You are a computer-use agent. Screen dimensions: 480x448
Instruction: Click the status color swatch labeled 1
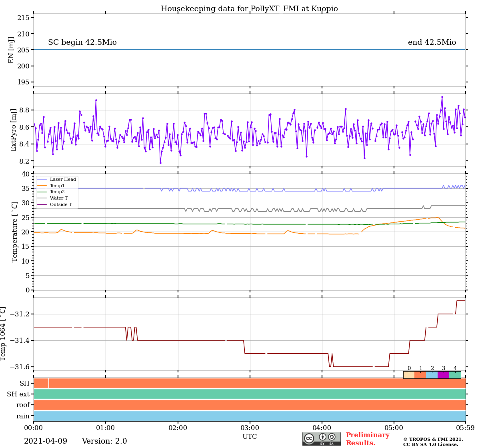[420, 375]
